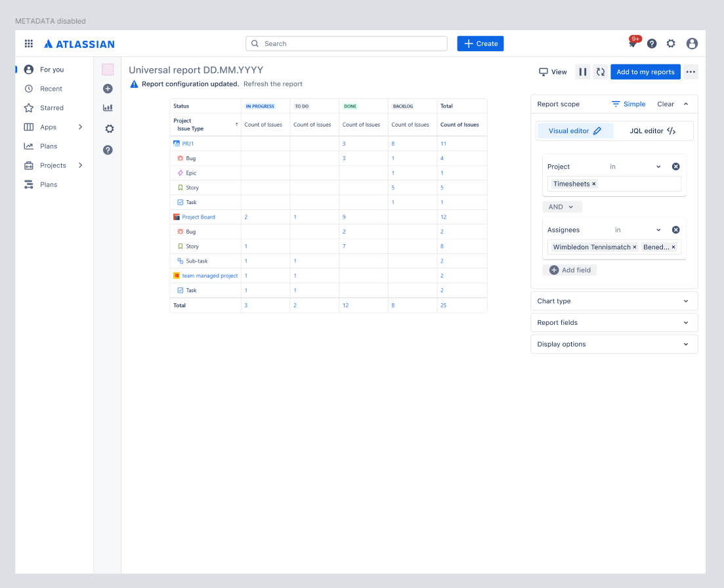
Task: Open the Atlassian app switcher grid icon
Action: point(28,43)
